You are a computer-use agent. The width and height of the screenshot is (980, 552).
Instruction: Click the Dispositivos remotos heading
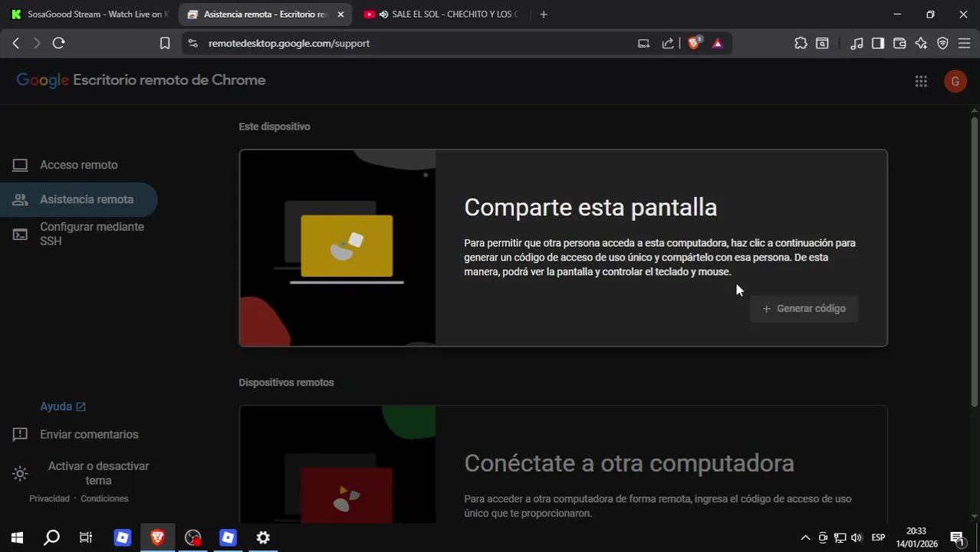point(286,383)
